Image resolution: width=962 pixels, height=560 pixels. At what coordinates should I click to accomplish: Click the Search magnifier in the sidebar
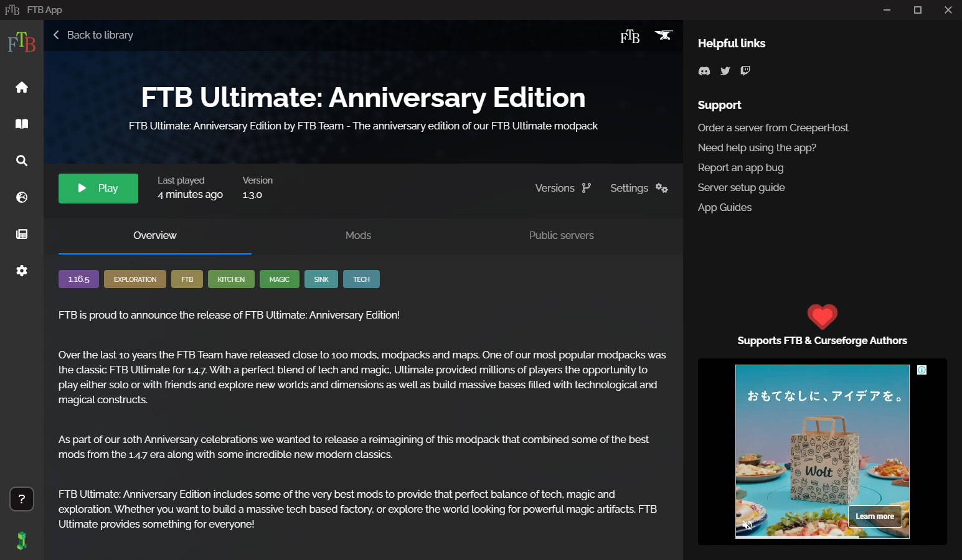(x=22, y=161)
